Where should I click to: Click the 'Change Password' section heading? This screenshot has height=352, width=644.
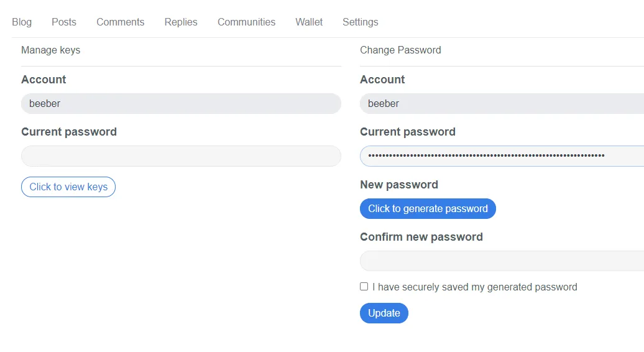tap(400, 50)
